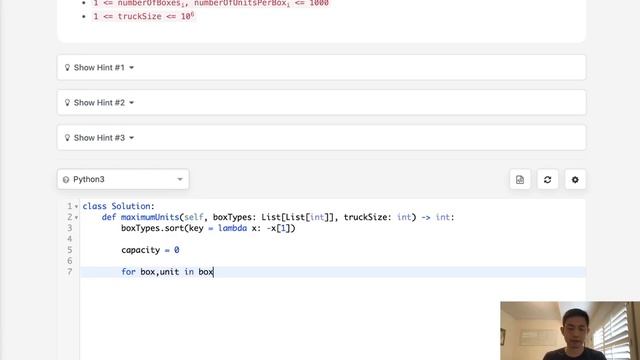The image size is (640, 360).
Task: Click the 'class Solution:' line
Action: click(118, 206)
